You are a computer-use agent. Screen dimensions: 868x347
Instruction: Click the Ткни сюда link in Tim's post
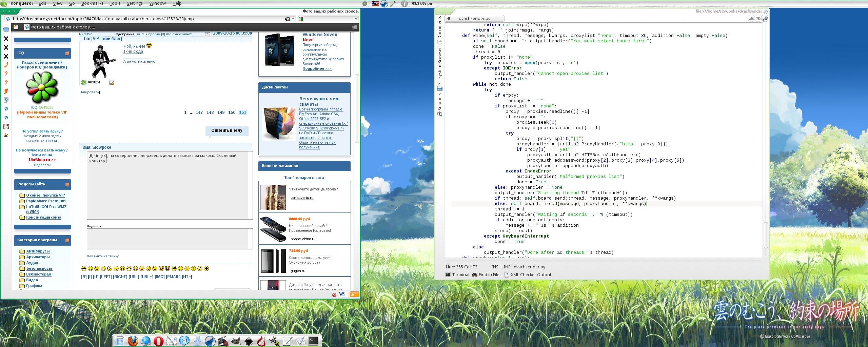pos(133,52)
